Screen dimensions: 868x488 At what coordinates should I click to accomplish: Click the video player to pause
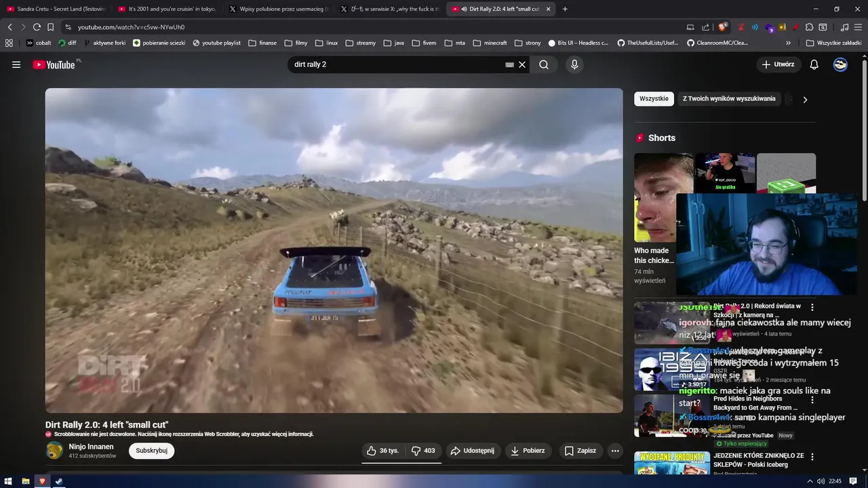(x=334, y=250)
